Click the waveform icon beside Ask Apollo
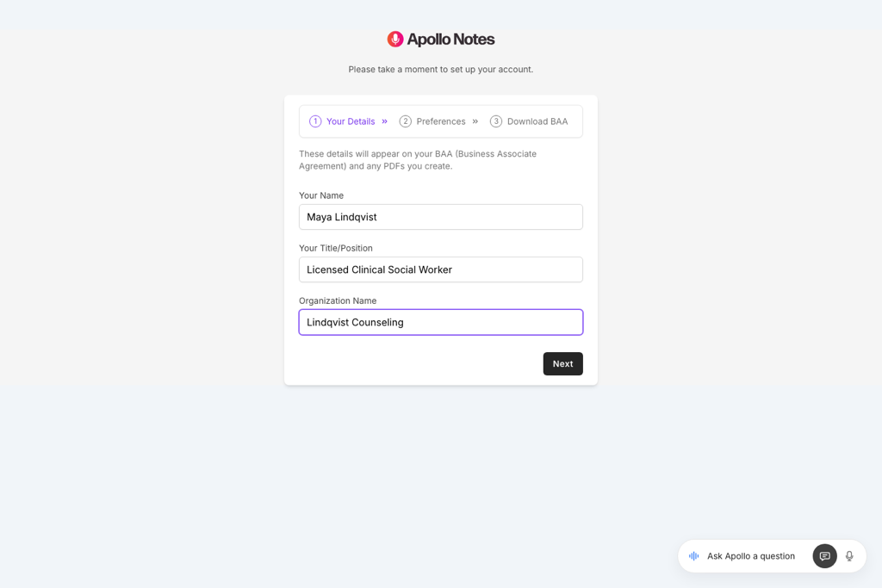The image size is (882, 588). click(694, 556)
